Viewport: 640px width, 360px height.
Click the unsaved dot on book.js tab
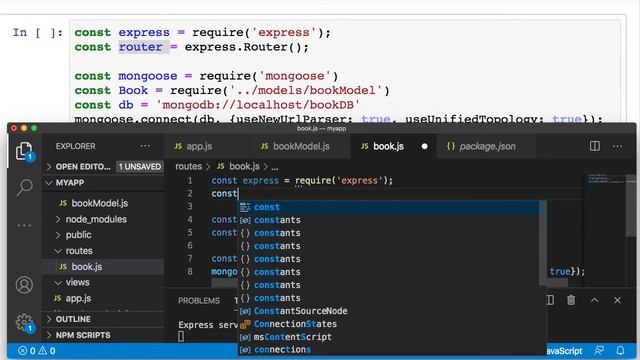click(x=424, y=146)
